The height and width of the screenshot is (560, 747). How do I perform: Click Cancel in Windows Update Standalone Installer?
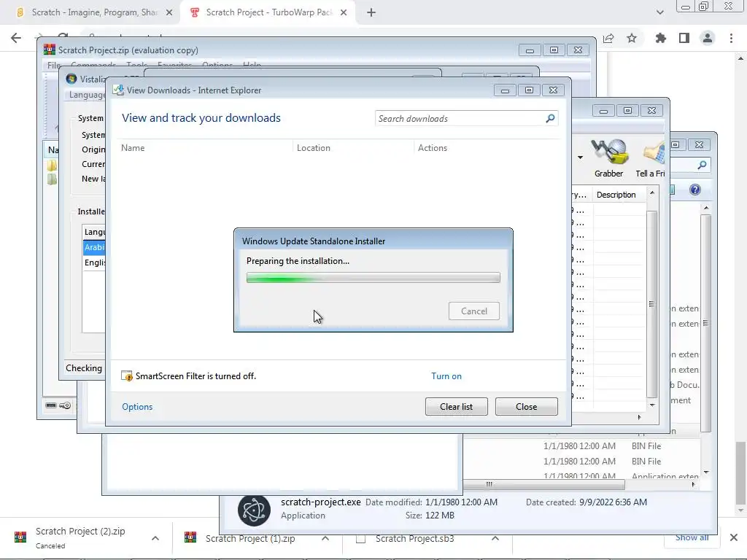[474, 311]
